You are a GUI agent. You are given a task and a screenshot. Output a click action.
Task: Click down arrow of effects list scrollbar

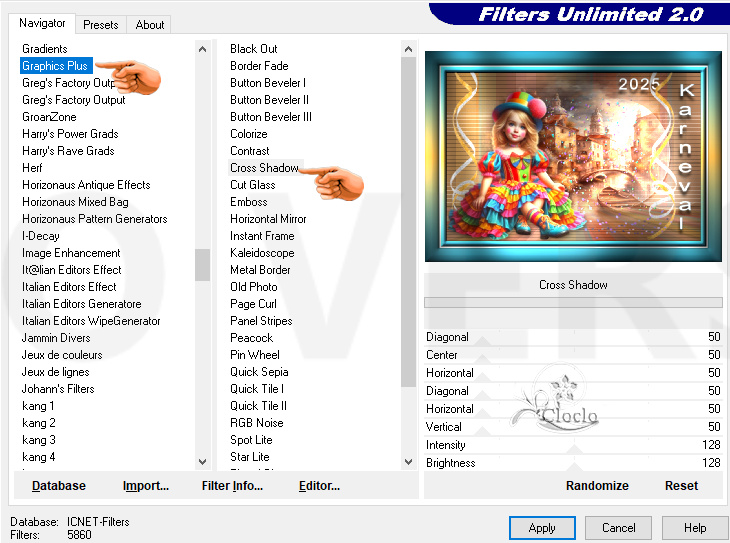408,461
